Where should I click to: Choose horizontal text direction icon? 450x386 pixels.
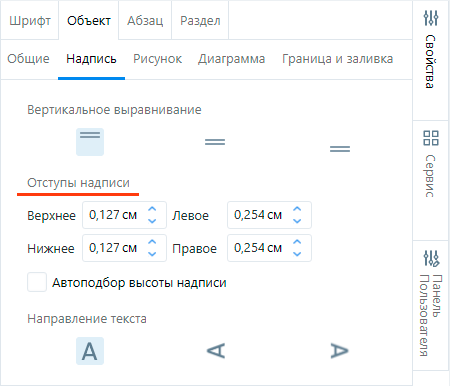pos(90,351)
